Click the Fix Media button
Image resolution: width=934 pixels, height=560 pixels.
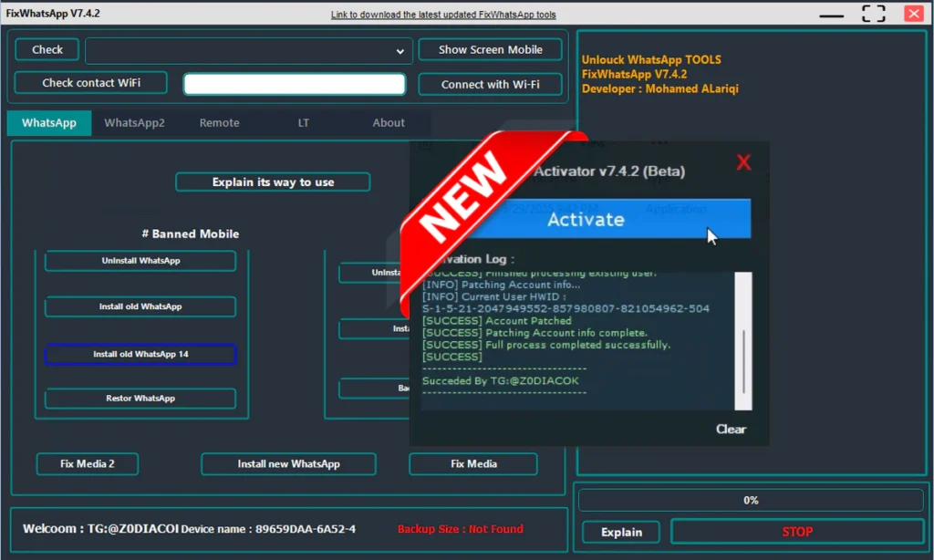point(473,463)
